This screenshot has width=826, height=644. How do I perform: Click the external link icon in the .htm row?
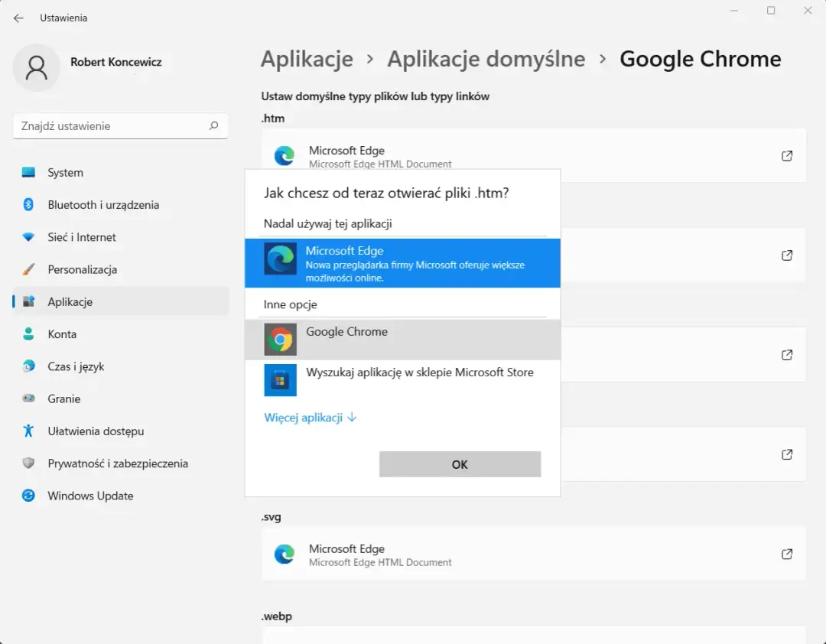click(x=786, y=156)
